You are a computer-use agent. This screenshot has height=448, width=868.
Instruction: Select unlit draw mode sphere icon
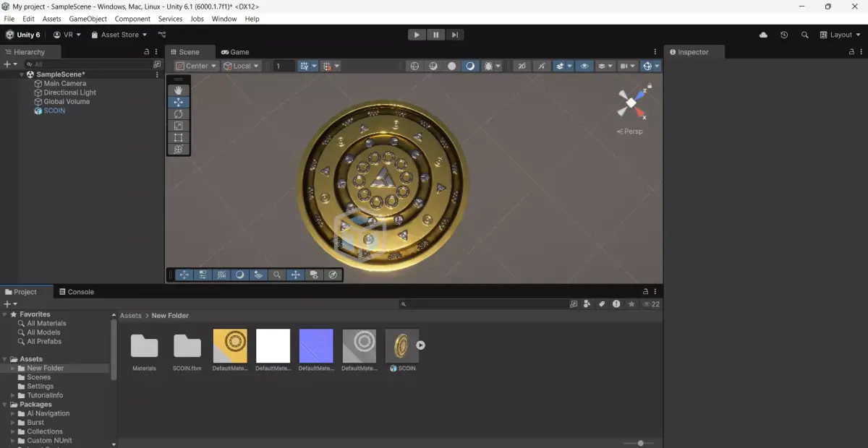tap(452, 66)
